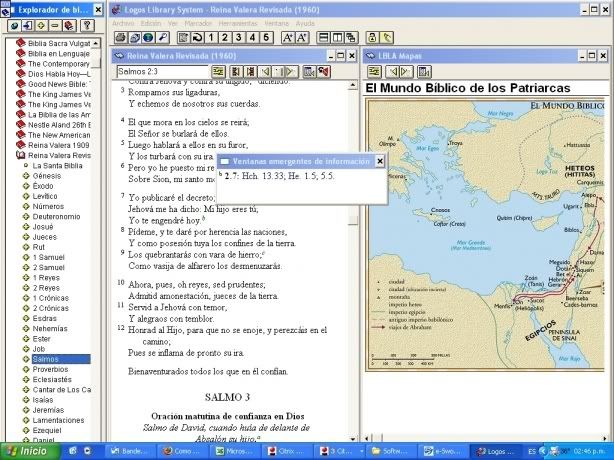The width and height of the screenshot is (614, 460).
Task: Select Biblia Sacra Vulgat resource
Action: point(59,43)
